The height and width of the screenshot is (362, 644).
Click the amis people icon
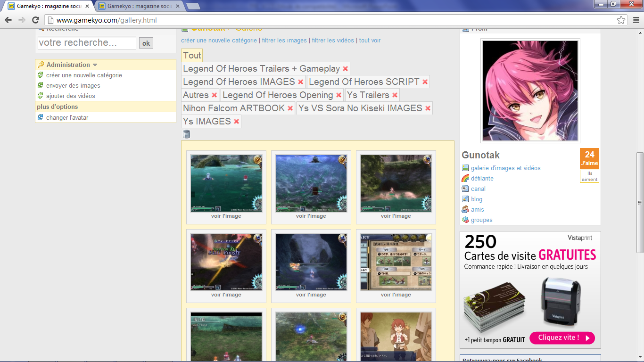(465, 209)
